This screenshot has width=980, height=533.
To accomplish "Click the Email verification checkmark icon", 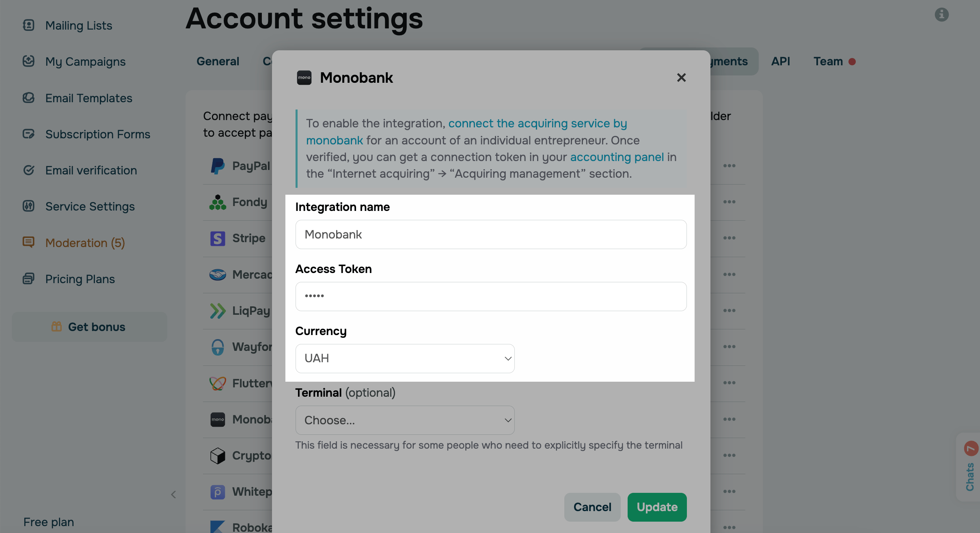I will point(28,170).
